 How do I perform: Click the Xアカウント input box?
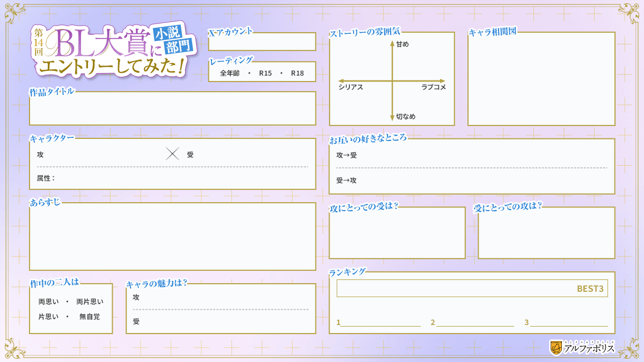coord(262,42)
